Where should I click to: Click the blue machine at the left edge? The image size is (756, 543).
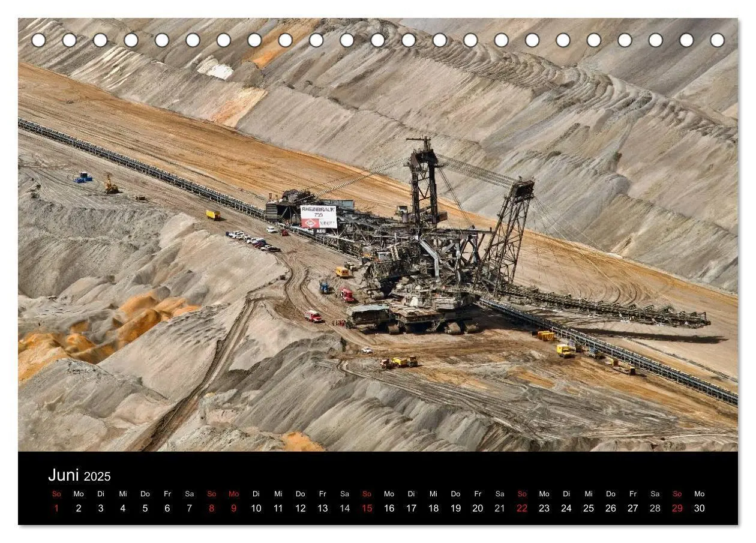(83, 177)
